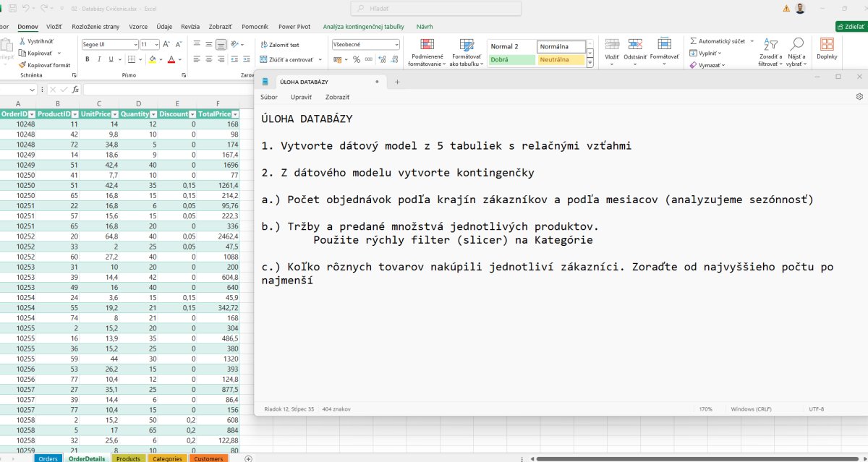Apply the Dobrá green cell style
The height and width of the screenshot is (462, 868).
511,59
